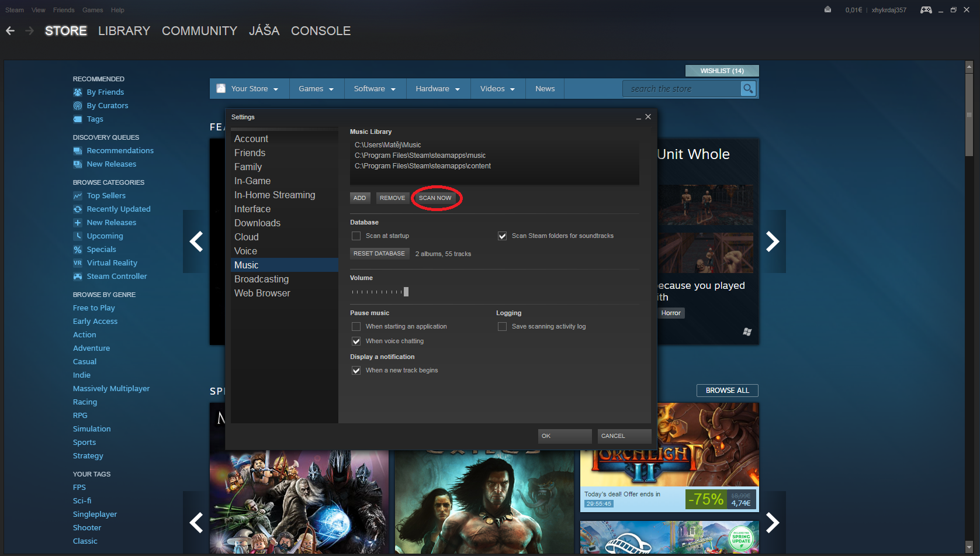This screenshot has height=556, width=980.
Task: Uncheck pause music when voice chatting
Action: tap(356, 341)
